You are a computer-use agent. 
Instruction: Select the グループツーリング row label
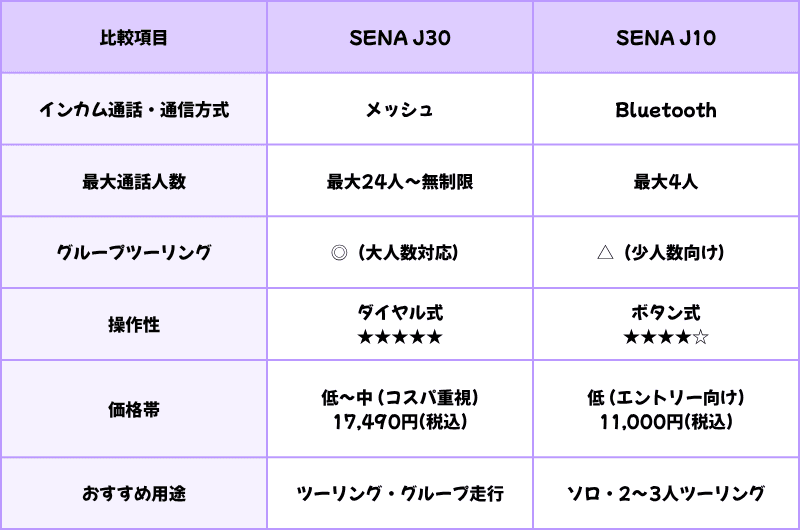(133, 253)
